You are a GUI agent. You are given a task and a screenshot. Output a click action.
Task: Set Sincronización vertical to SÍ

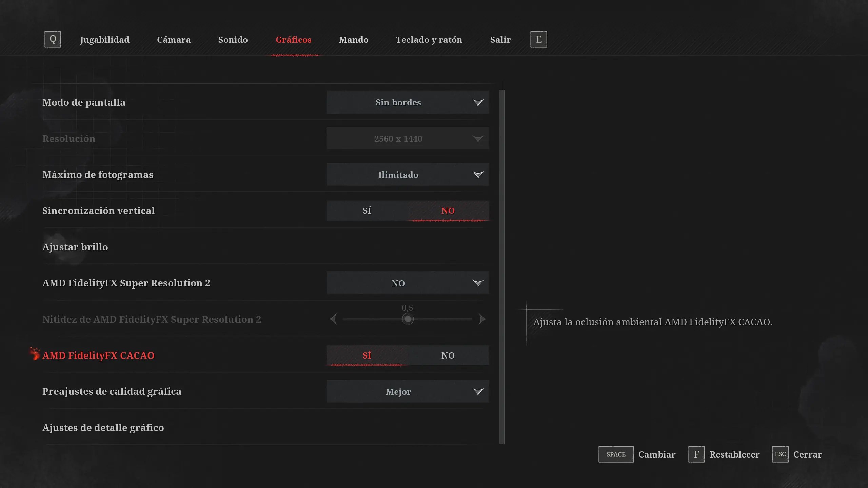coord(367,211)
